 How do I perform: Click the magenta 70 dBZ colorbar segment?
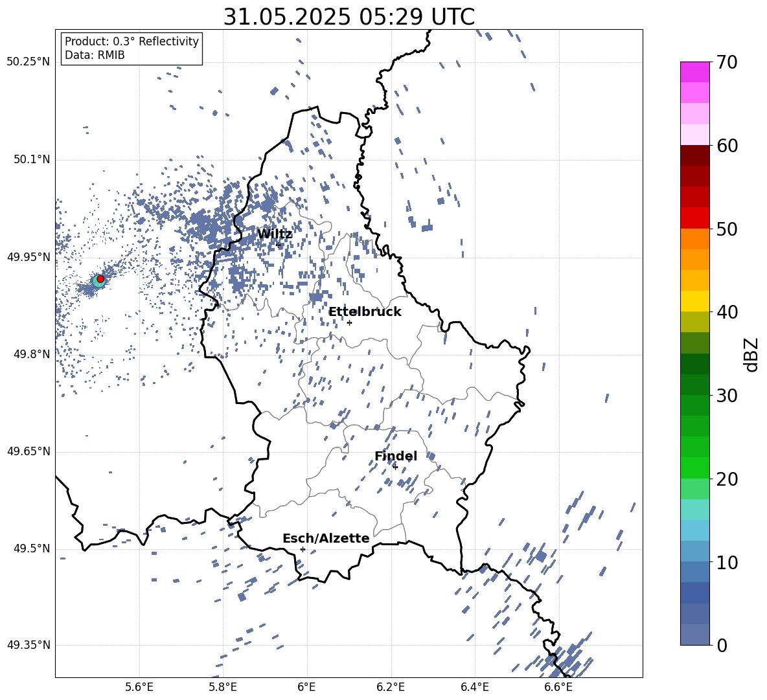tap(694, 72)
